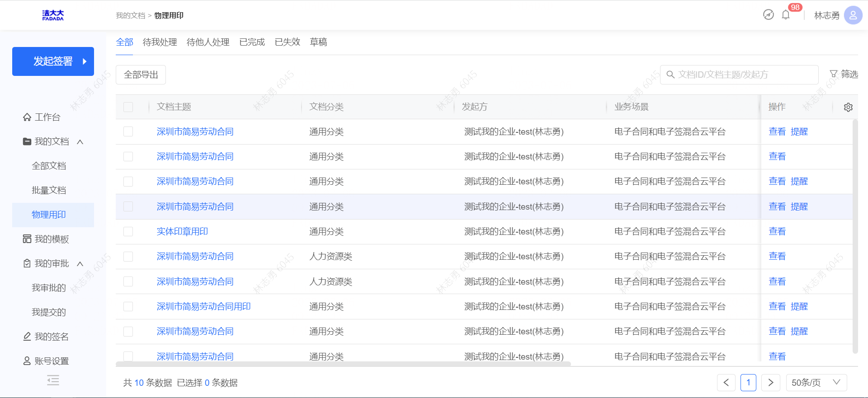Viewport: 868px width, 398px height.
Task: Check the 深圳市简易劳动合同用印 row checkbox
Action: point(128,306)
